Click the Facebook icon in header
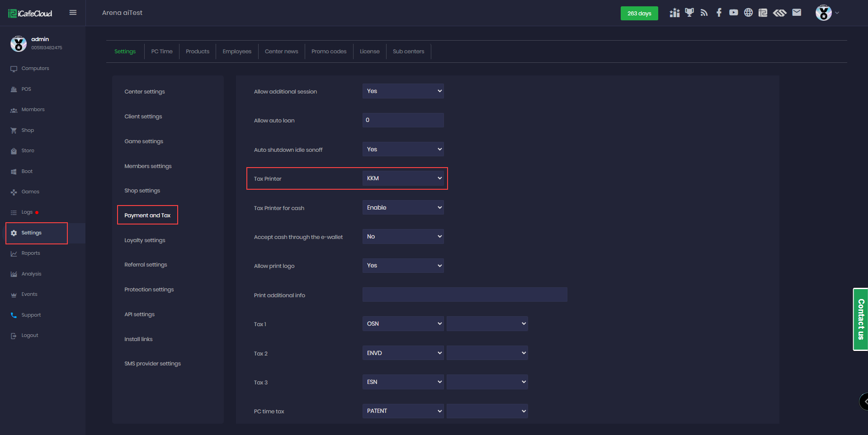Viewport: 868px width, 435px height. click(x=719, y=13)
